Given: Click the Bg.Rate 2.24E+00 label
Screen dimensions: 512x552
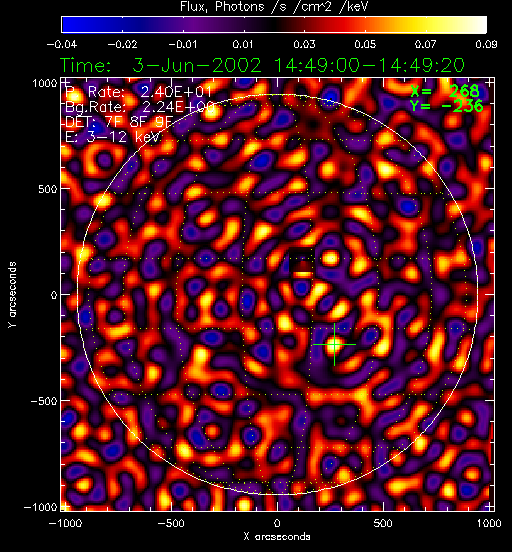Looking at the screenshot, I should [x=140, y=107].
